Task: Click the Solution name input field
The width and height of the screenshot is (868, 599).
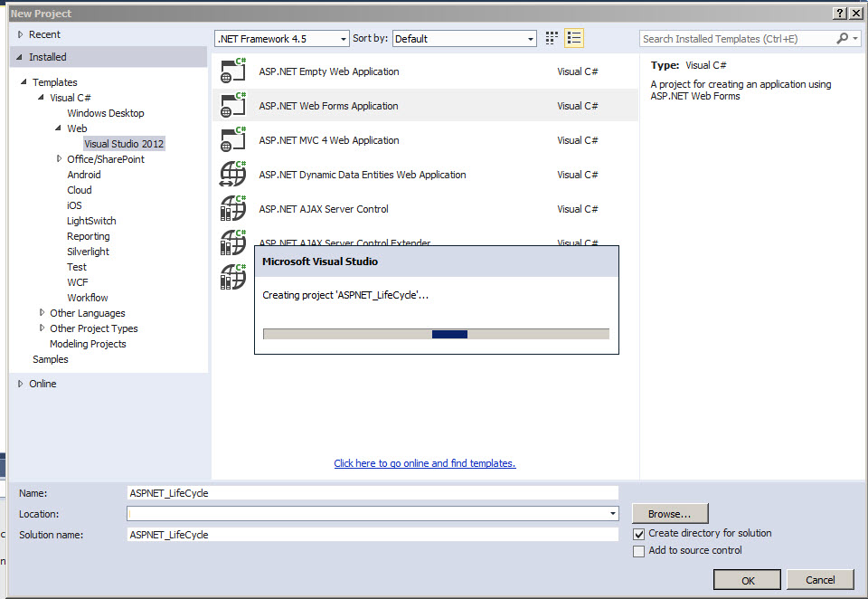Action: point(372,534)
